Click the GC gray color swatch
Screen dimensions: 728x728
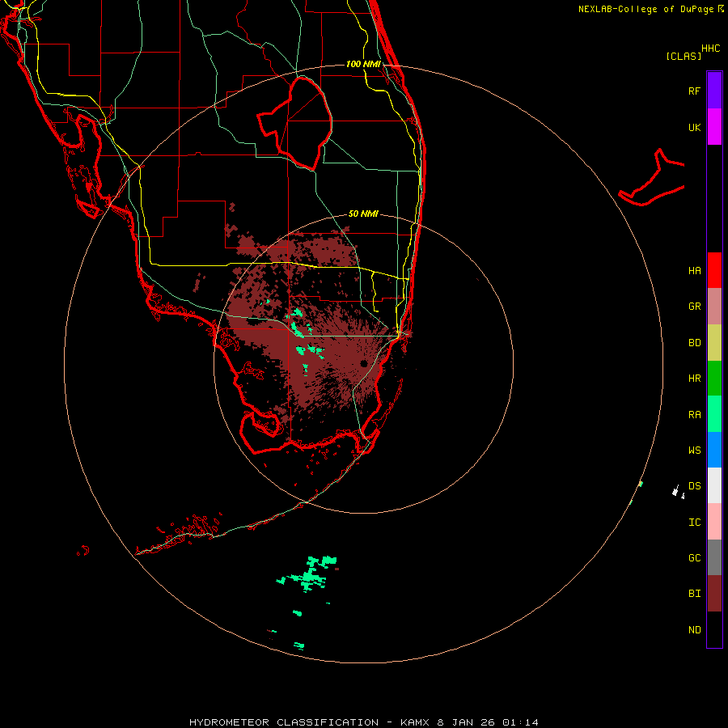714,557
